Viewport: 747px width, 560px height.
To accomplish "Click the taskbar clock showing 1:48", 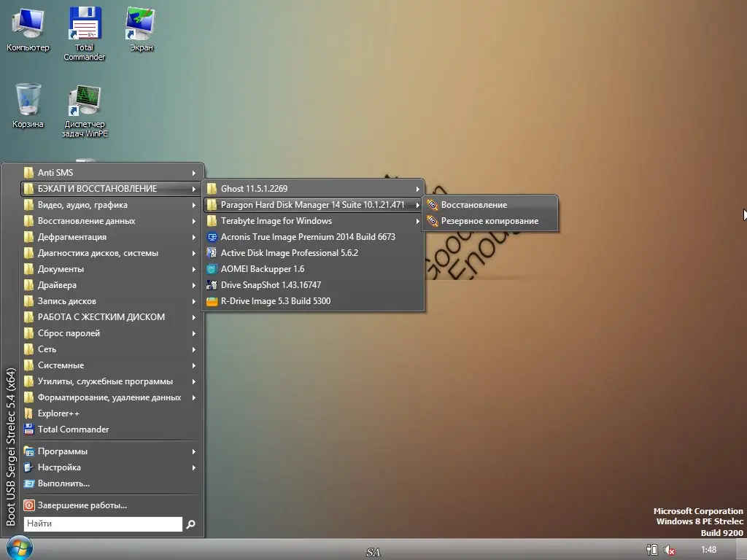I will 708,550.
